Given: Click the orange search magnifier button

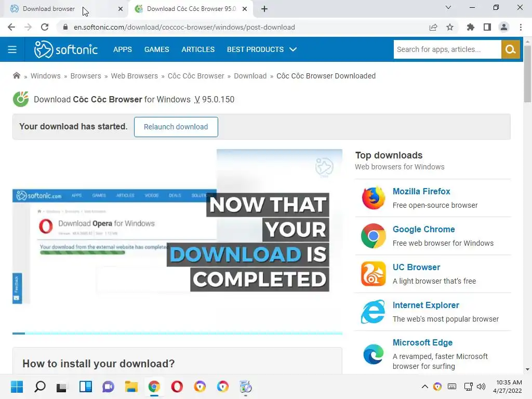Looking at the screenshot, I should point(510,49).
